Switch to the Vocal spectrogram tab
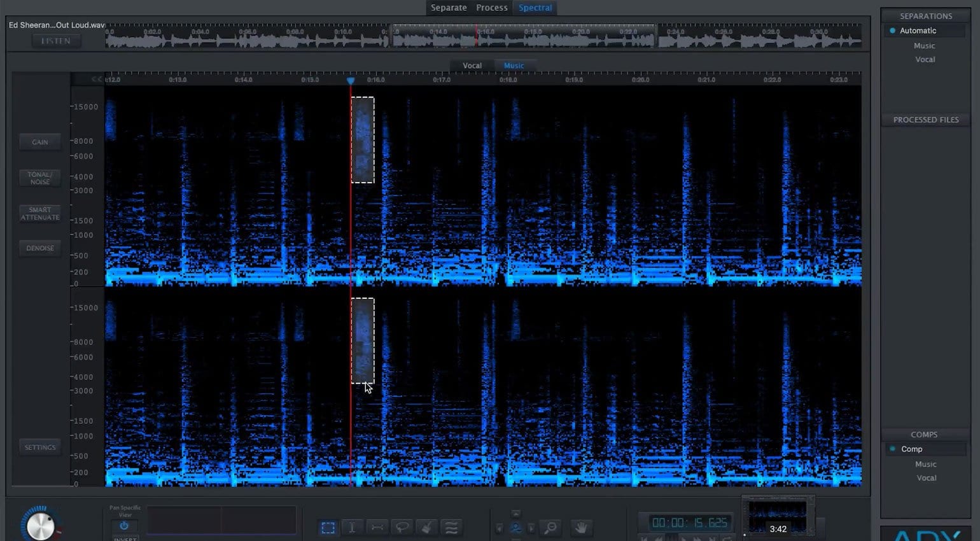 click(x=472, y=66)
